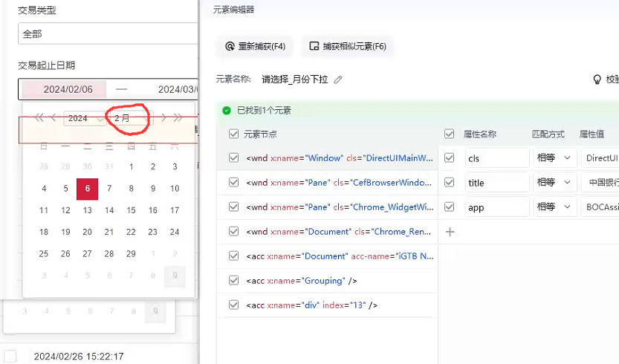Click the 捕获相似元素(F6) button
Screen dimensions: 619x364
[x=347, y=46]
